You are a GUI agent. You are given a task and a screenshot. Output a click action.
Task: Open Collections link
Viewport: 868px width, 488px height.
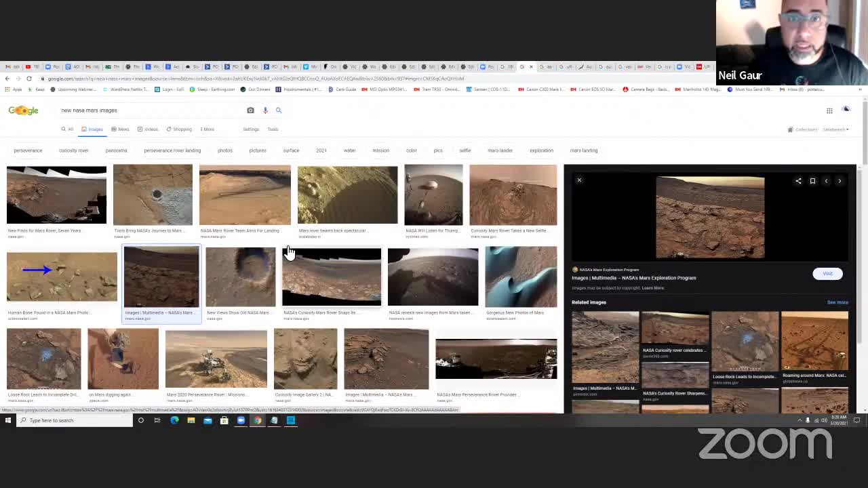804,129
